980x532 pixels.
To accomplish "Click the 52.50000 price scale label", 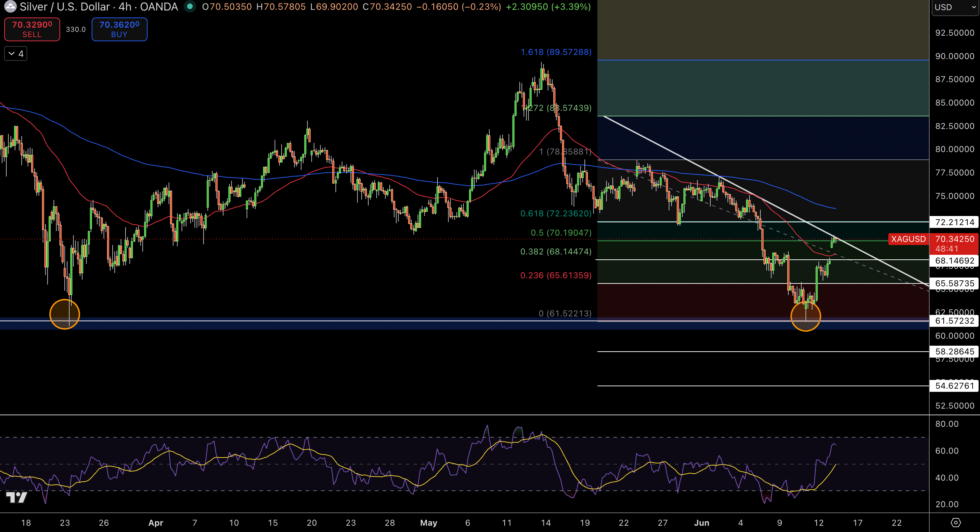I will click(954, 406).
